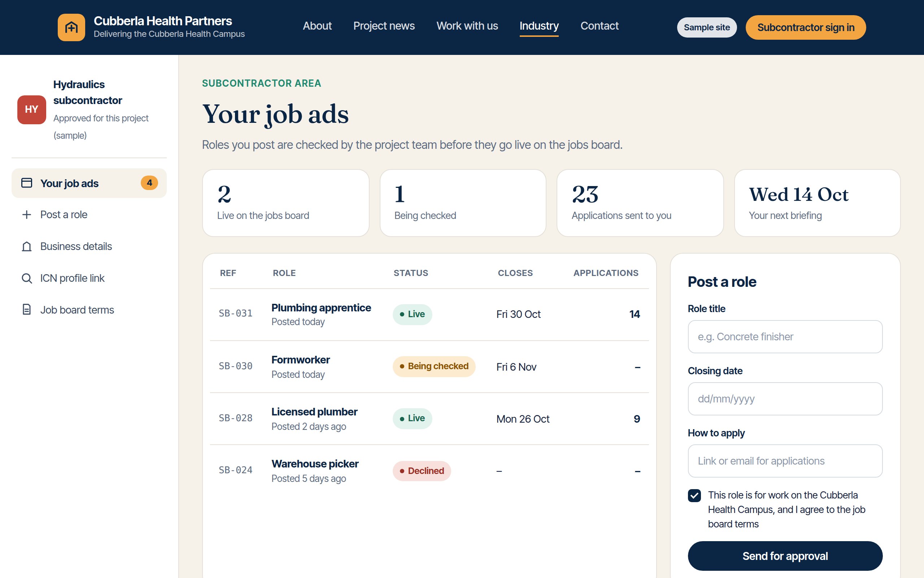Viewport: 924px width, 578px height.
Task: Open Work with us navigation item
Action: (x=467, y=26)
